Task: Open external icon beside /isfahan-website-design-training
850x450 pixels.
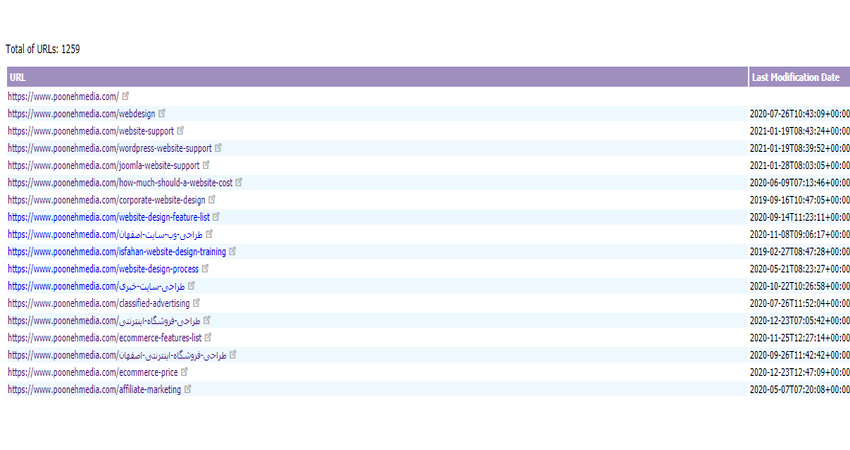Action: [x=233, y=251]
